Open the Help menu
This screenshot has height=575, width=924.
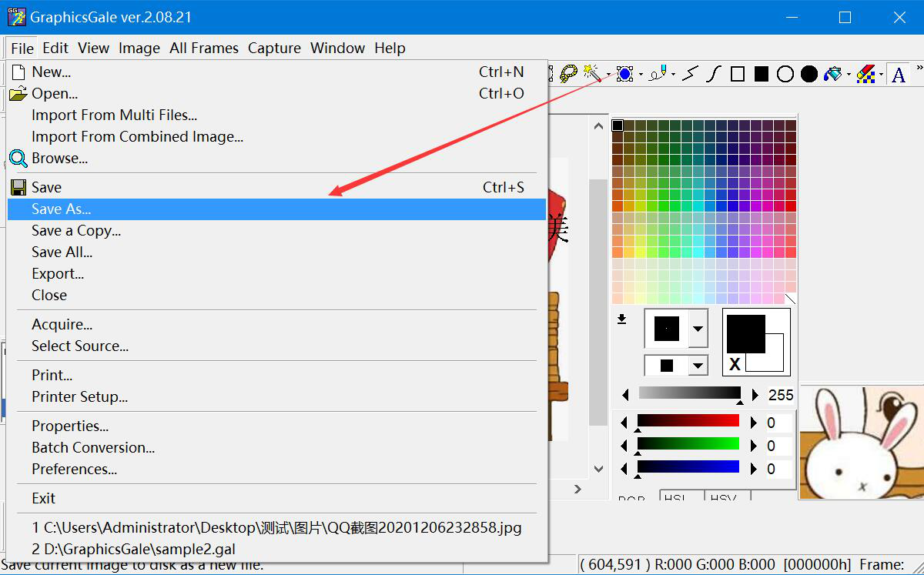pos(390,48)
